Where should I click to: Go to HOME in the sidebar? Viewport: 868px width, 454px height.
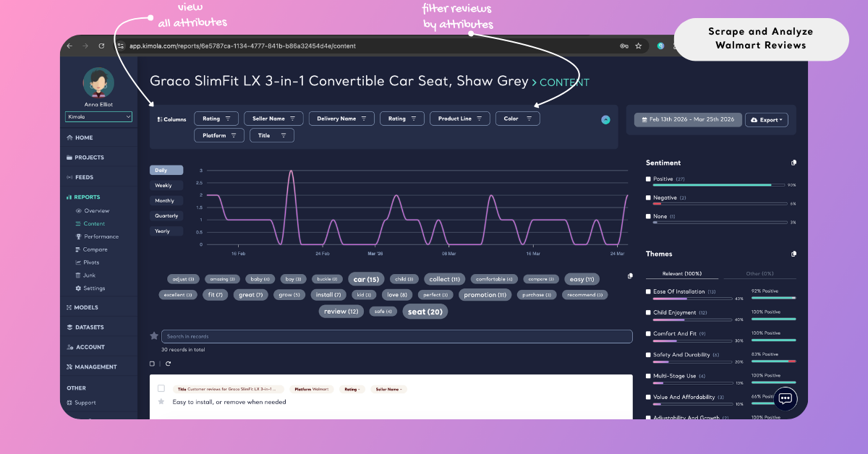[80, 137]
